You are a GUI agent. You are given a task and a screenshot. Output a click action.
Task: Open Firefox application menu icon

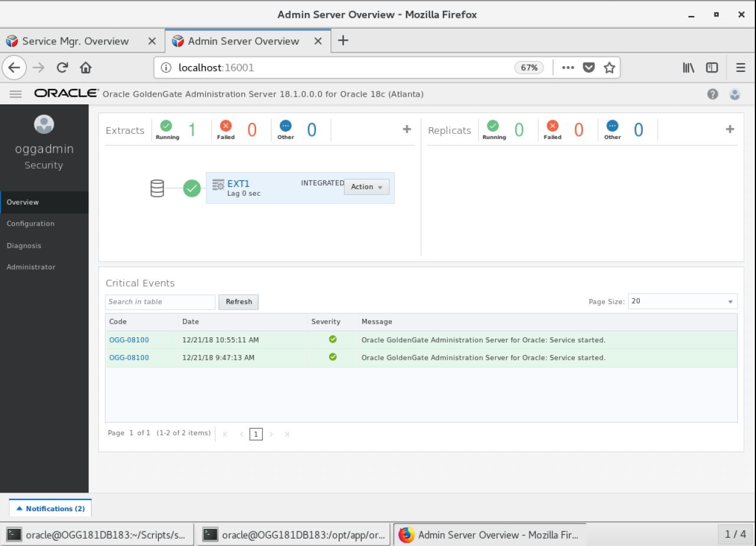click(x=740, y=67)
